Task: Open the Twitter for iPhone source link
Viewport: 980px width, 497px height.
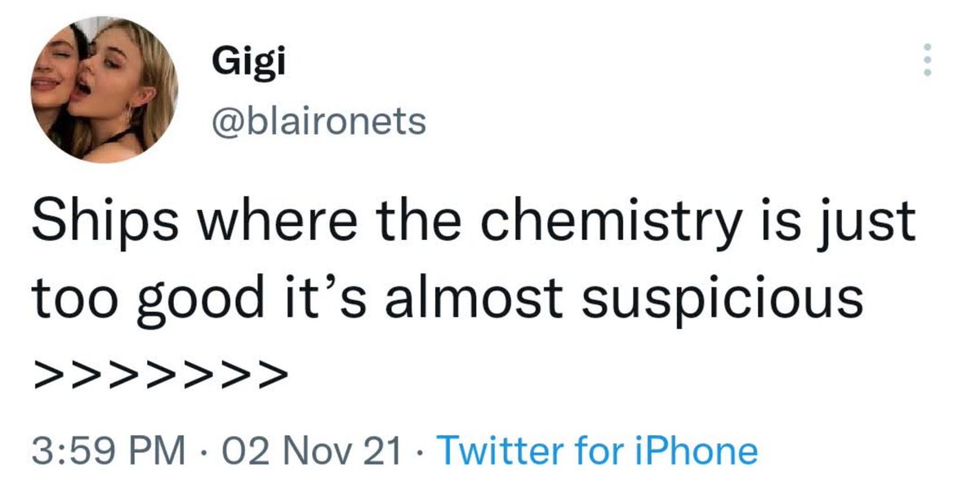Action: tap(598, 450)
